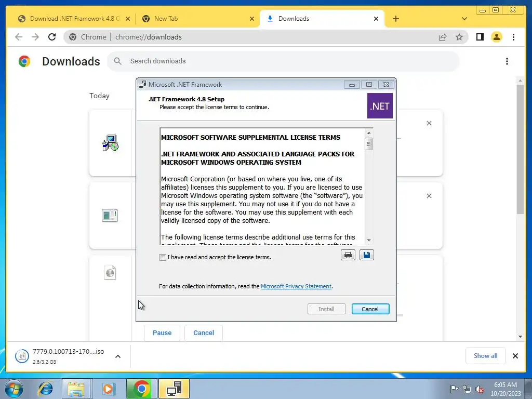
Task: Click the .NET setup taskbar icon
Action: click(174, 389)
